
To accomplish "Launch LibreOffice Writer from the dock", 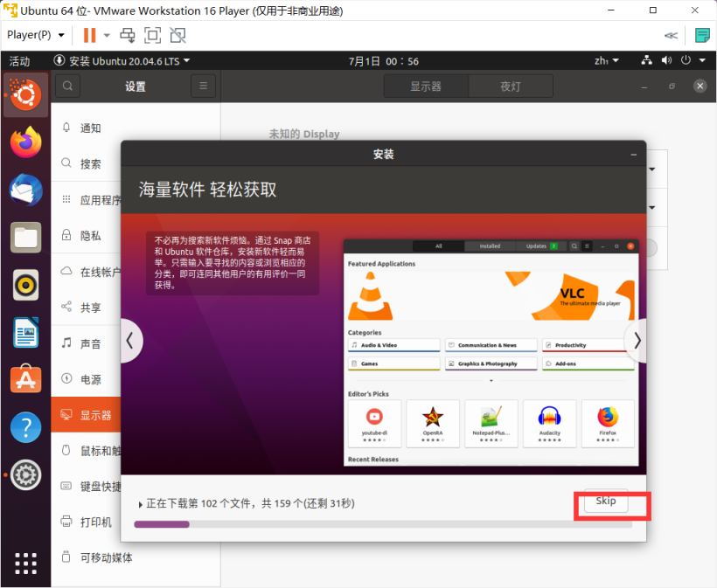I will 25,332.
